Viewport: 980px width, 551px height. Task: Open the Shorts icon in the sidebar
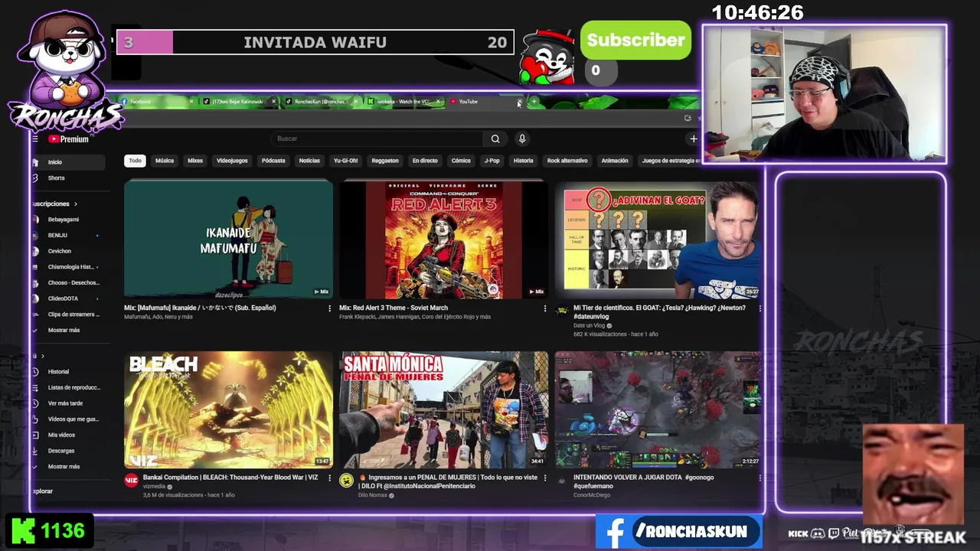[x=35, y=178]
